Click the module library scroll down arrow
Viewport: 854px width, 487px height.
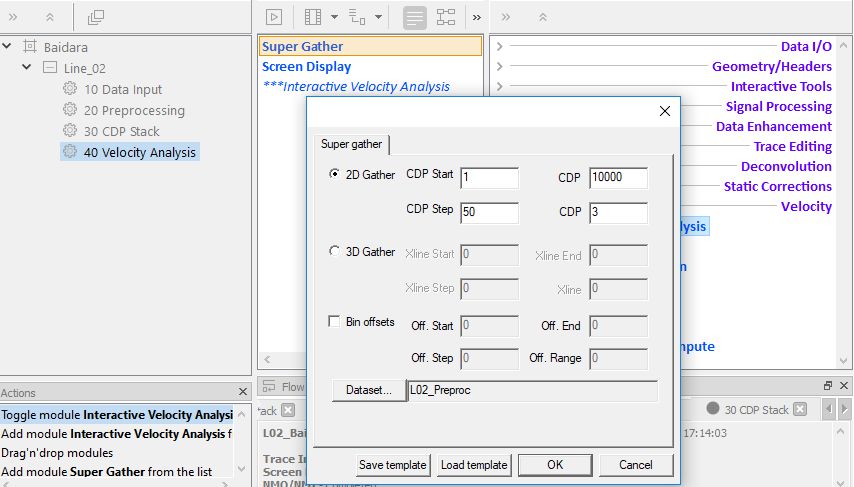pyautogui.click(x=844, y=361)
